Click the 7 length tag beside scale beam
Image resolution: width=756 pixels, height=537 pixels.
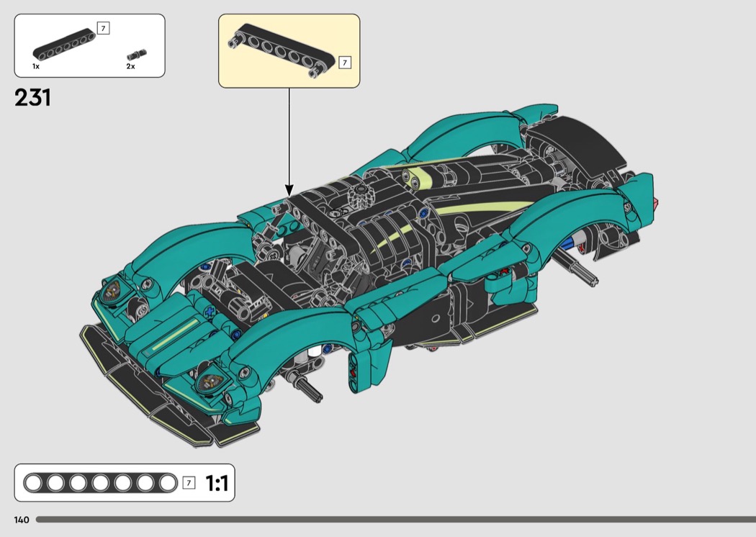(x=189, y=483)
